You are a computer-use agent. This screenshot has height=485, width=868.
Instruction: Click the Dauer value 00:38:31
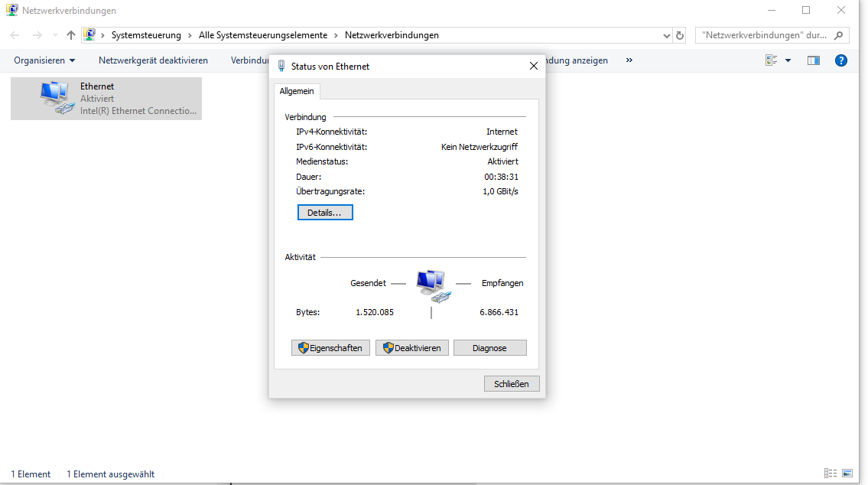click(x=502, y=177)
